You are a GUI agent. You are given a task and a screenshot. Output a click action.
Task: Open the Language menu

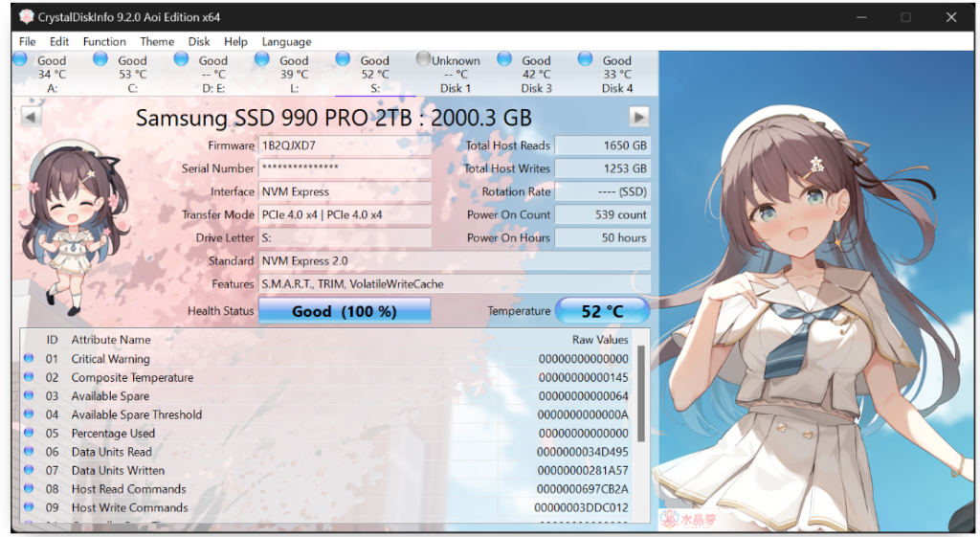pyautogui.click(x=286, y=41)
